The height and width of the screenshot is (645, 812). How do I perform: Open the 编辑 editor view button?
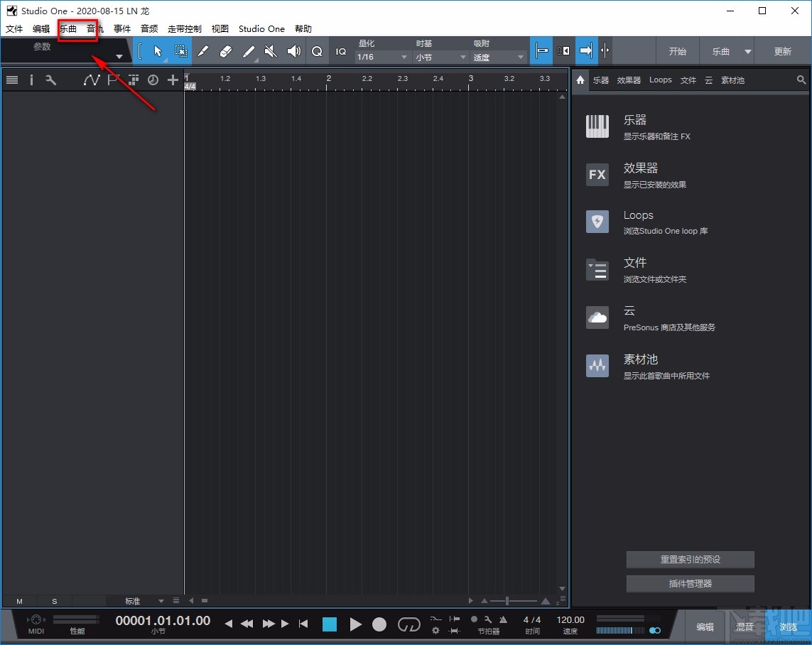(x=705, y=627)
